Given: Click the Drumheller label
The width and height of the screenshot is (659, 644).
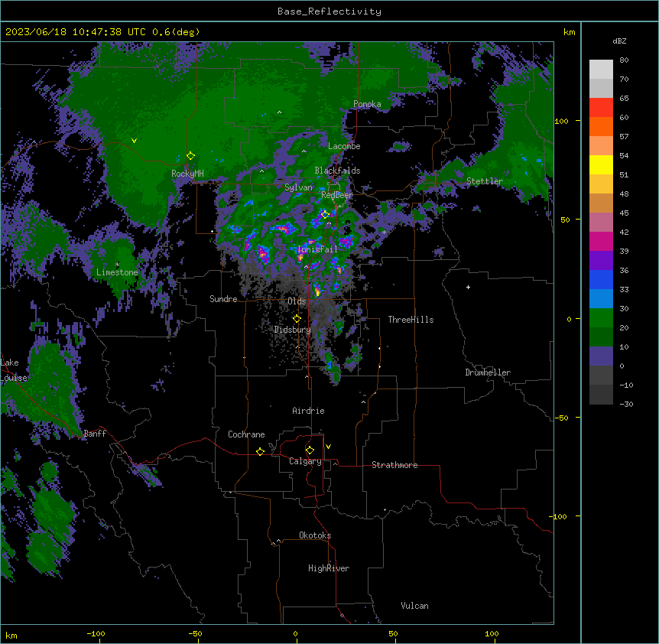Looking at the screenshot, I should pyautogui.click(x=488, y=372).
